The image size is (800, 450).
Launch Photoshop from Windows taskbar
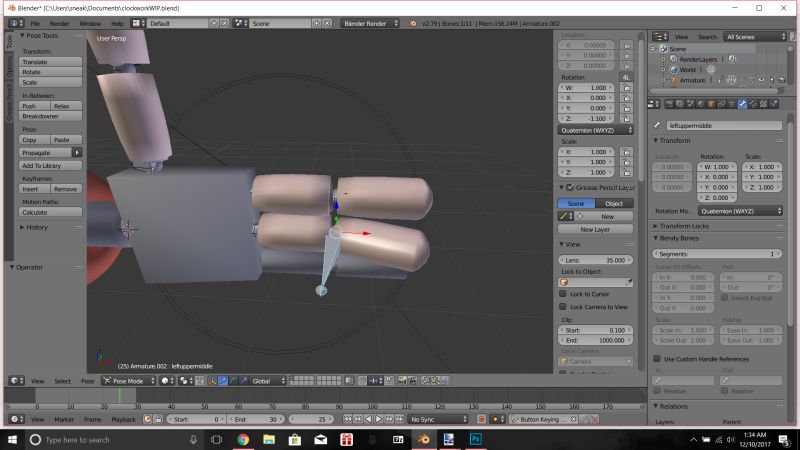[x=476, y=439]
